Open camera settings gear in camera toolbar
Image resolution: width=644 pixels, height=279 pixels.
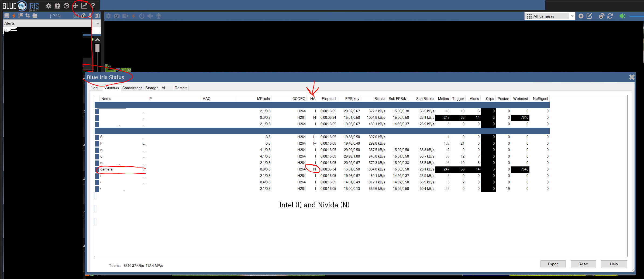108,16
